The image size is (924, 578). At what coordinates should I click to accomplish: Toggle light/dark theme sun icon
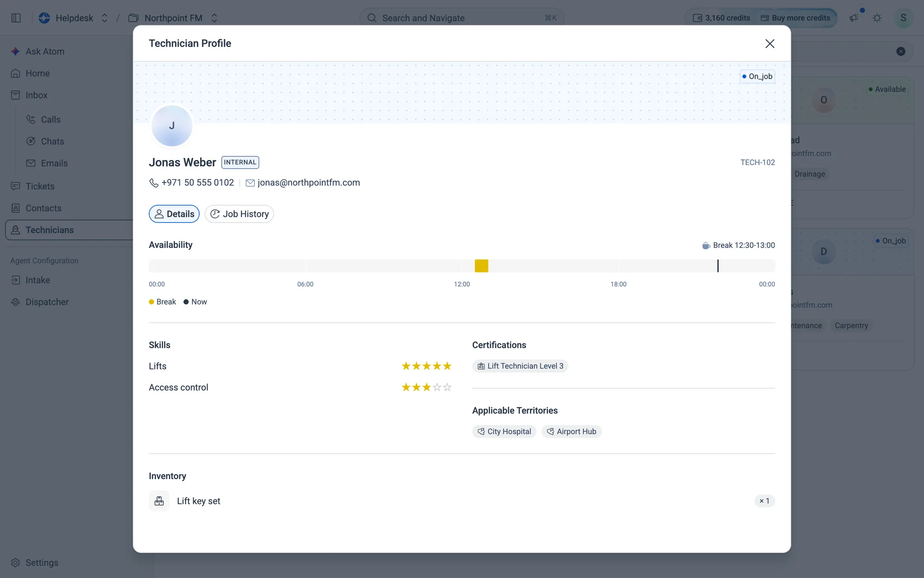(877, 18)
